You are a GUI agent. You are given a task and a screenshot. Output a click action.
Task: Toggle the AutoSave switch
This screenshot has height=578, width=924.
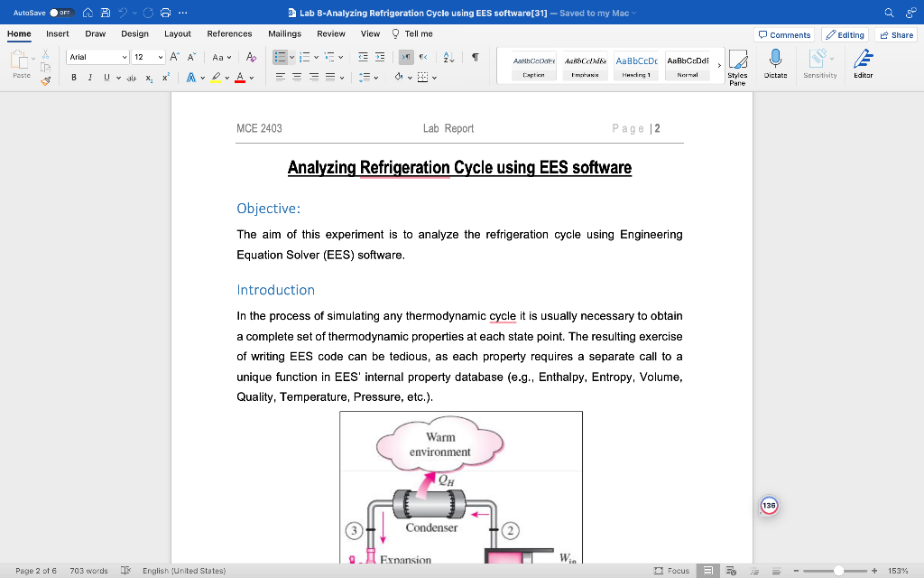pos(61,13)
